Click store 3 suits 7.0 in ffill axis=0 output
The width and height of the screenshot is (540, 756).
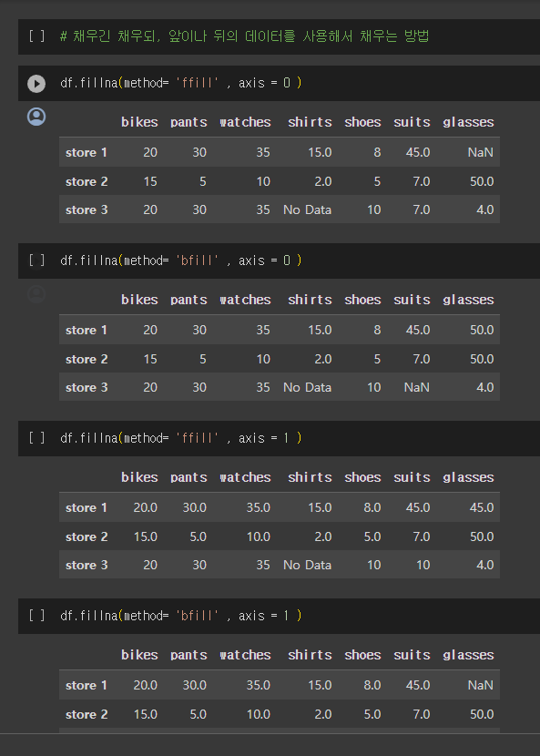coord(421,209)
